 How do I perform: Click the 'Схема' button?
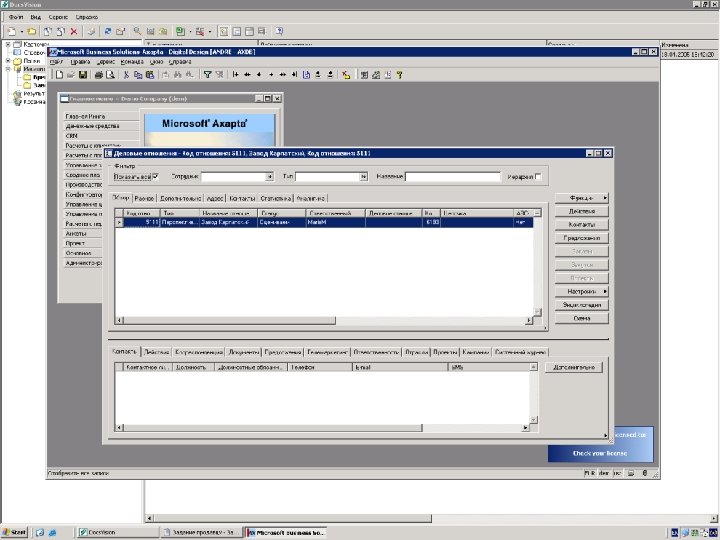click(x=582, y=318)
